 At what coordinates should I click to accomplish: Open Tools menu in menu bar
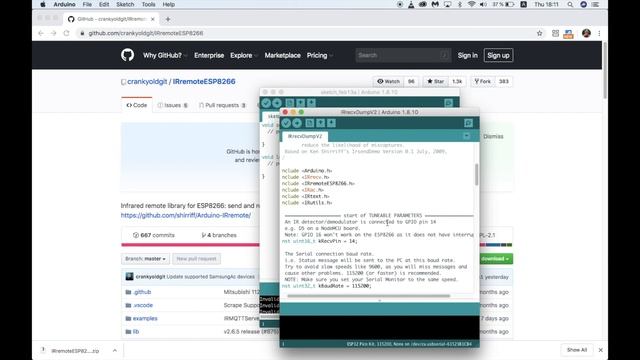coord(148,4)
